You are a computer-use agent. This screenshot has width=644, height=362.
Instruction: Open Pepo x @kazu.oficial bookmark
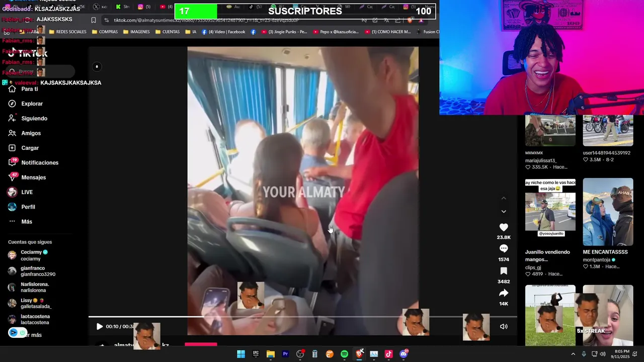[336, 32]
